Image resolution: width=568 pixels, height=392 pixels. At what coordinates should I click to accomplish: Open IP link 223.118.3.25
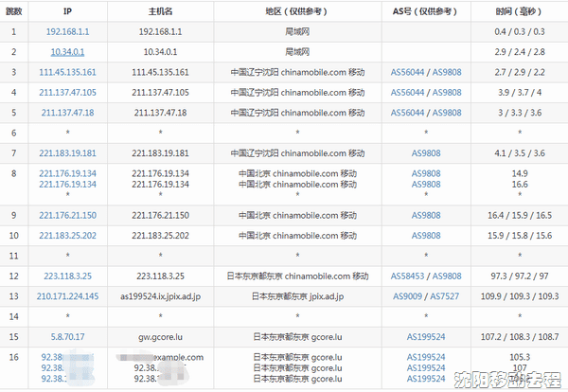coord(67,276)
